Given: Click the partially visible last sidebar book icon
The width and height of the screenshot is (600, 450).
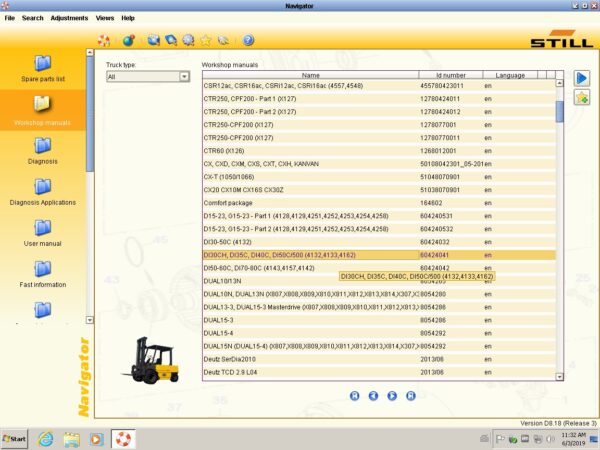Looking at the screenshot, I should pyautogui.click(x=42, y=310).
